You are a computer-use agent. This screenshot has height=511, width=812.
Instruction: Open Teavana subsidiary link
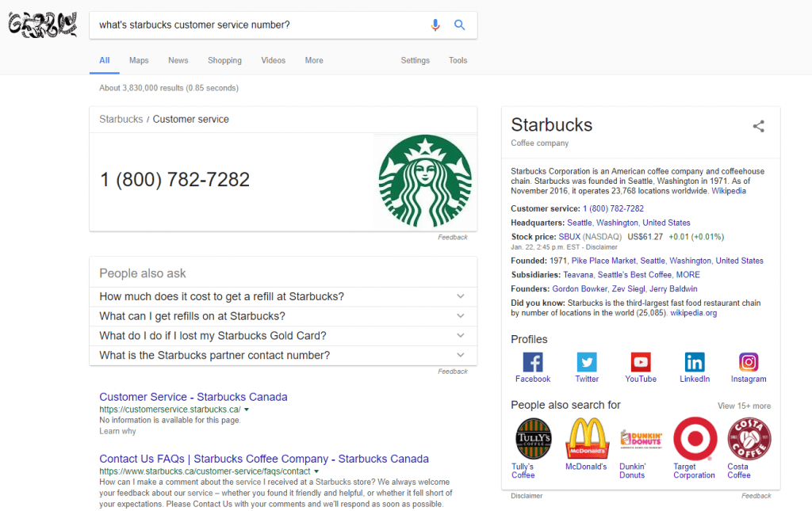tap(578, 275)
